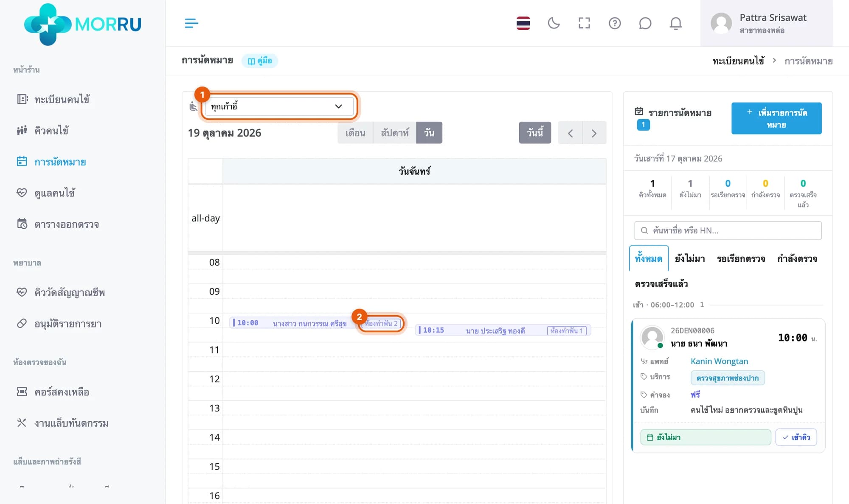Select the ทั้งหมด filter tab
Viewport: 849px width, 504px height.
[649, 258]
